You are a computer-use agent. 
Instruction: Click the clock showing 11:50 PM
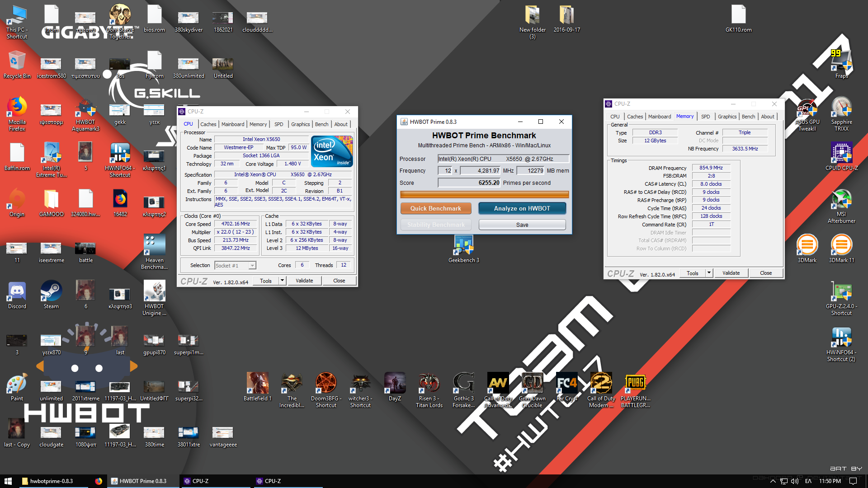pyautogui.click(x=830, y=481)
